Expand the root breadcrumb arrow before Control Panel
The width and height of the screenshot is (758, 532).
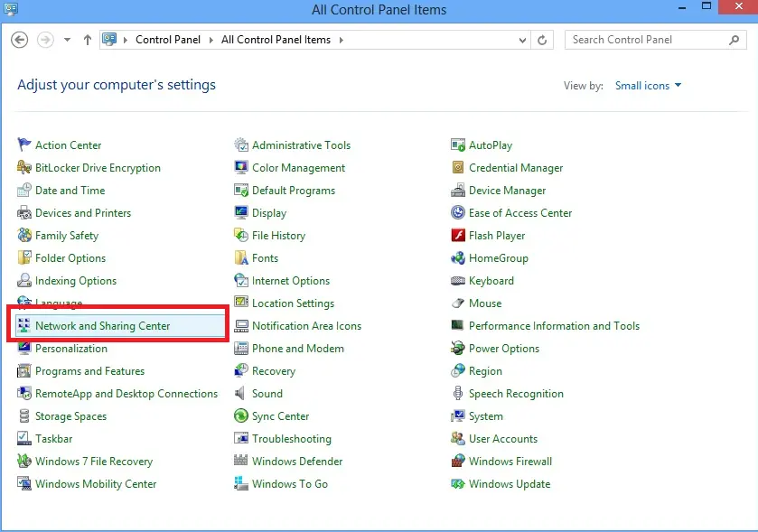click(126, 40)
